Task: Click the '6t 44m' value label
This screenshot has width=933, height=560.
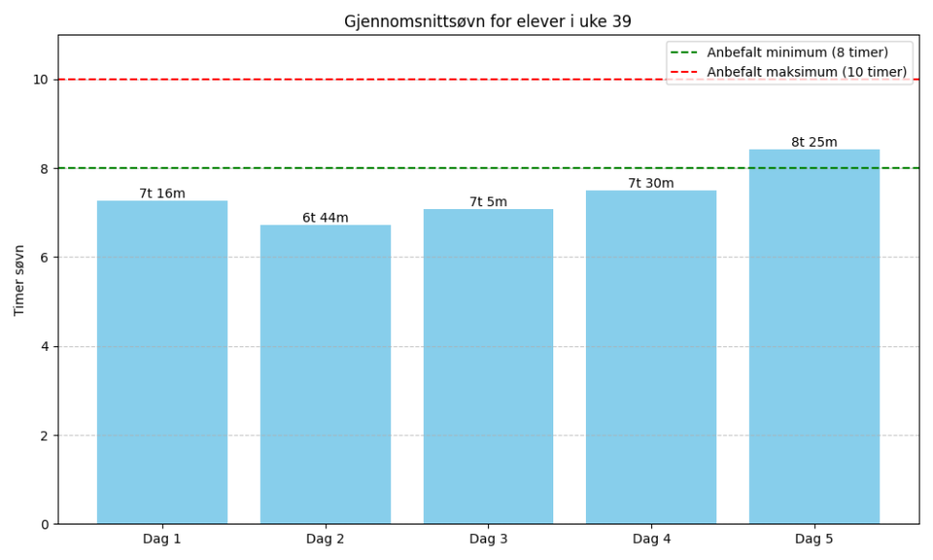Action: tap(325, 218)
